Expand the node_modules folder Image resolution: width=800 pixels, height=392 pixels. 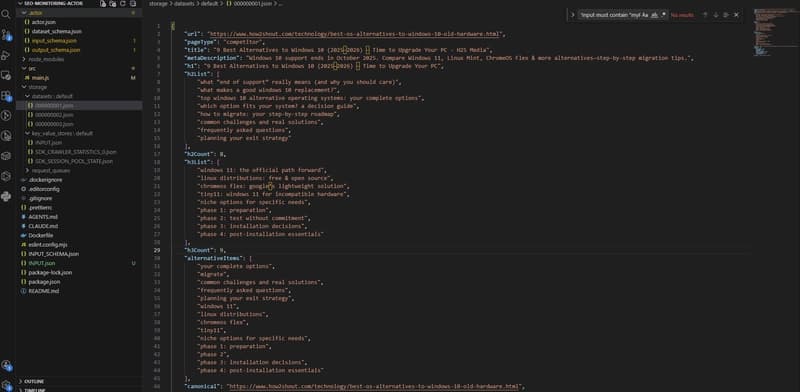point(79,59)
